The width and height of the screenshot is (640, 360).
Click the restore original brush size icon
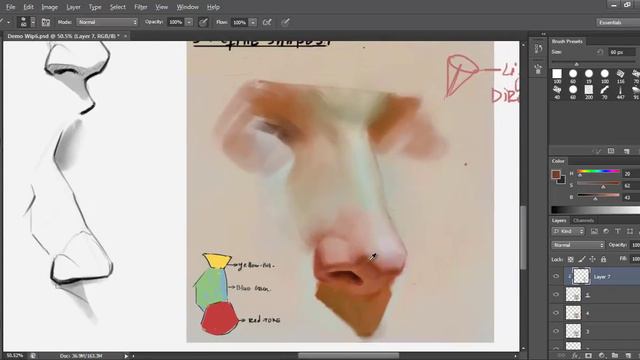click(600, 52)
